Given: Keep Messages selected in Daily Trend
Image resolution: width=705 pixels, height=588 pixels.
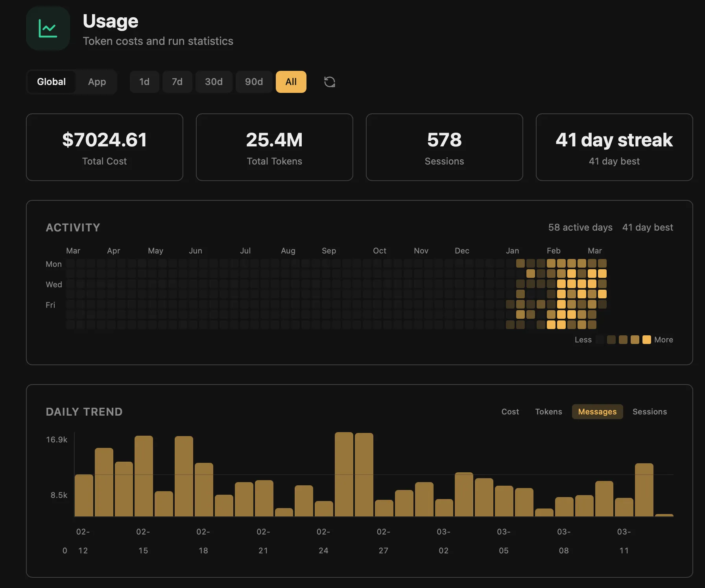Looking at the screenshot, I should pos(597,412).
